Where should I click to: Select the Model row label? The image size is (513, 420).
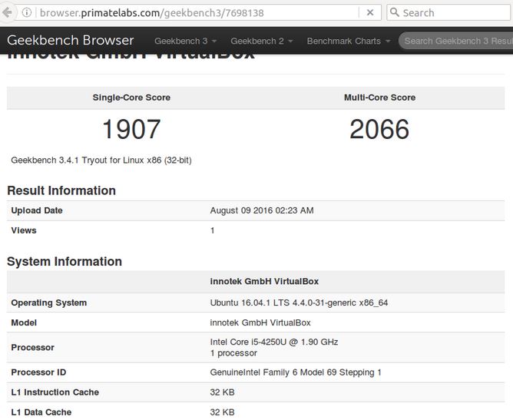coord(24,322)
